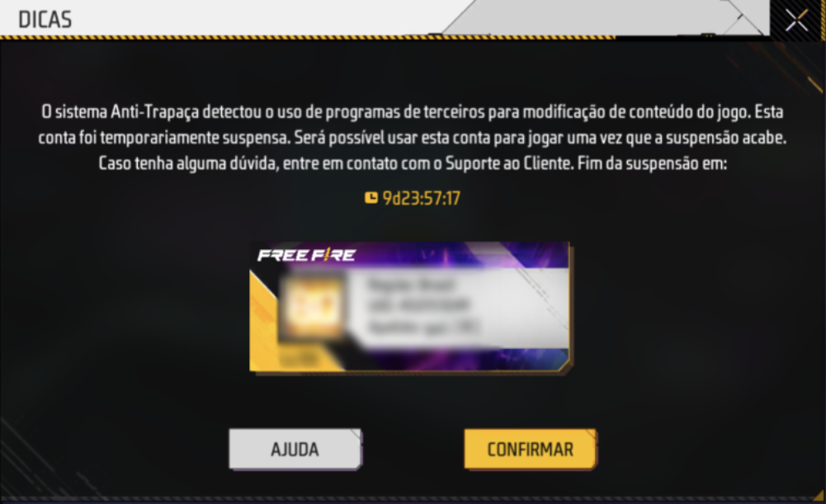Select the blurred player avatar thumbnail
This screenshot has height=504, width=826.
click(312, 307)
